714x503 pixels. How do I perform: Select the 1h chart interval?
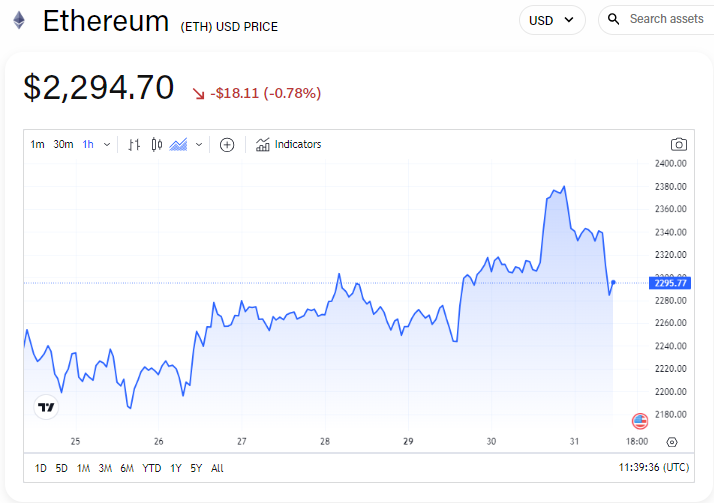88,144
